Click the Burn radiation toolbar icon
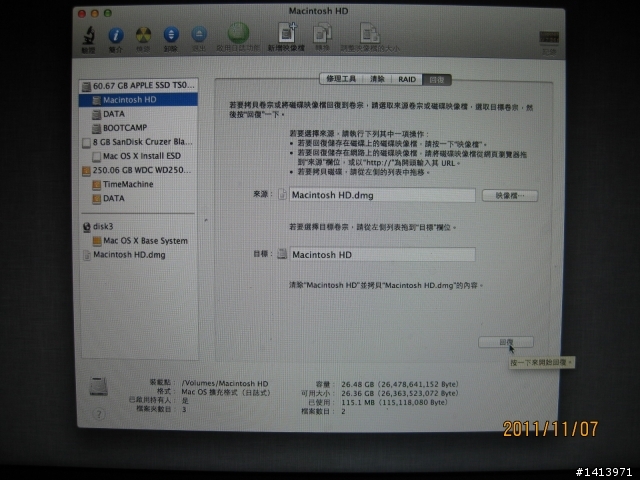This screenshot has width=640, height=480. point(143,36)
